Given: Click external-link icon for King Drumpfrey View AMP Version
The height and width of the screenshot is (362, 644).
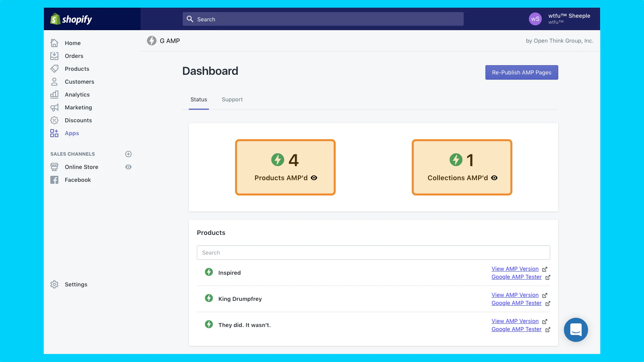Looking at the screenshot, I should 545,295.
